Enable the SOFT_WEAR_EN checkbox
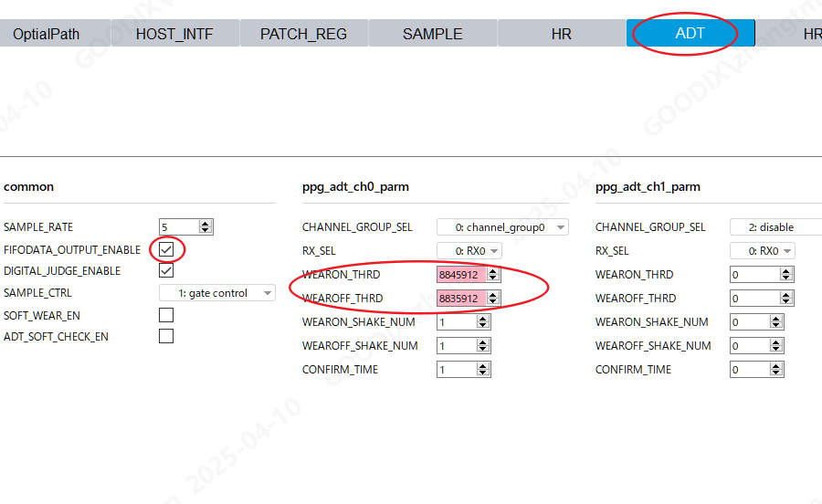This screenshot has height=504, width=822. [166, 315]
